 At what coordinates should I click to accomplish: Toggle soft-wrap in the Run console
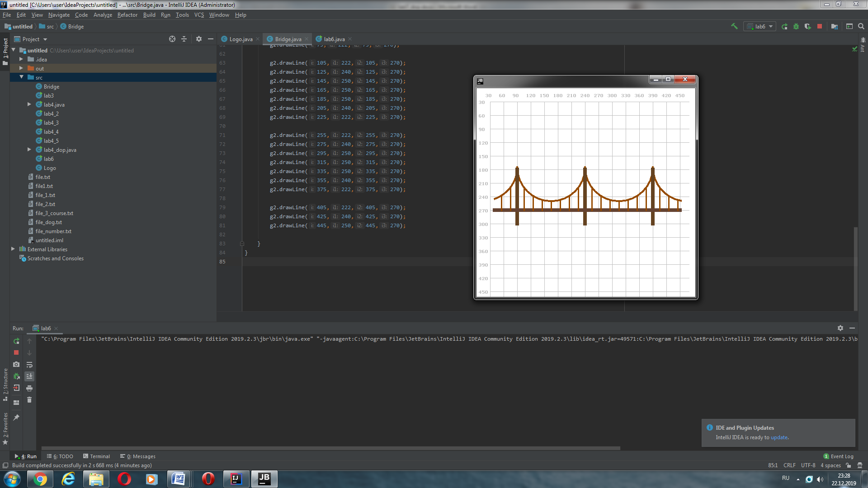[x=29, y=365]
